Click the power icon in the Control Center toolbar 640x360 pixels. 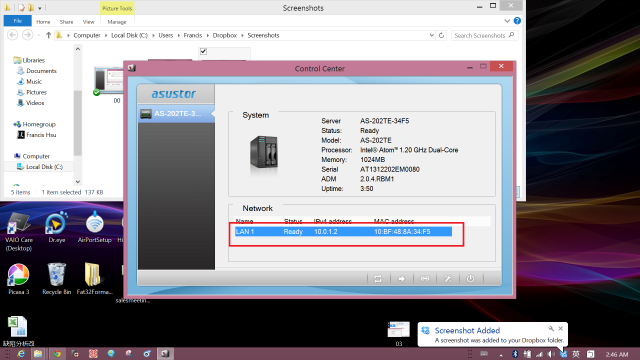pos(470,278)
